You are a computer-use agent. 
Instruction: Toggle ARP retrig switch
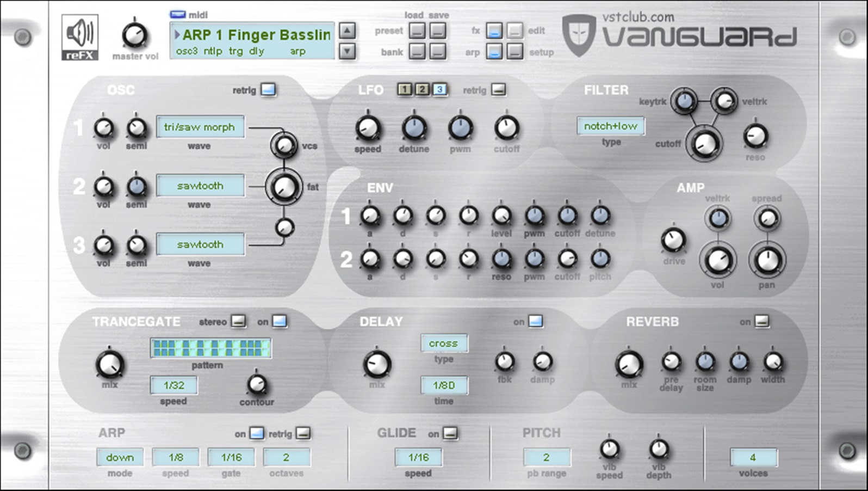(303, 433)
